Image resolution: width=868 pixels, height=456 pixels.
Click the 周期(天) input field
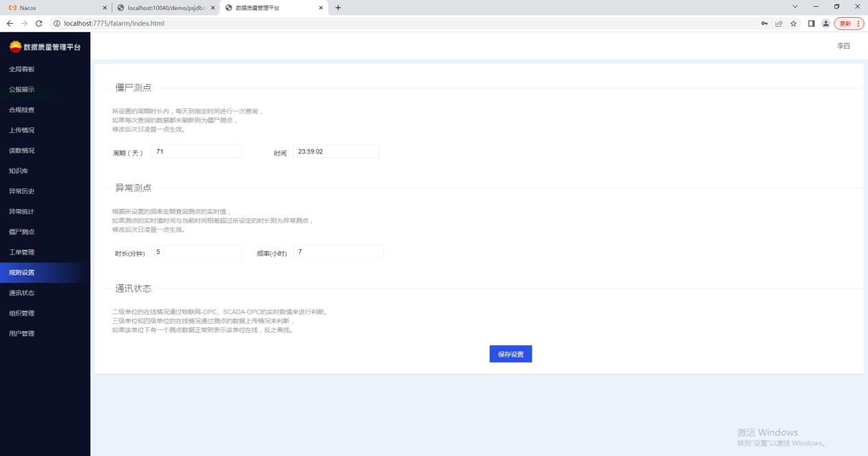coord(197,151)
